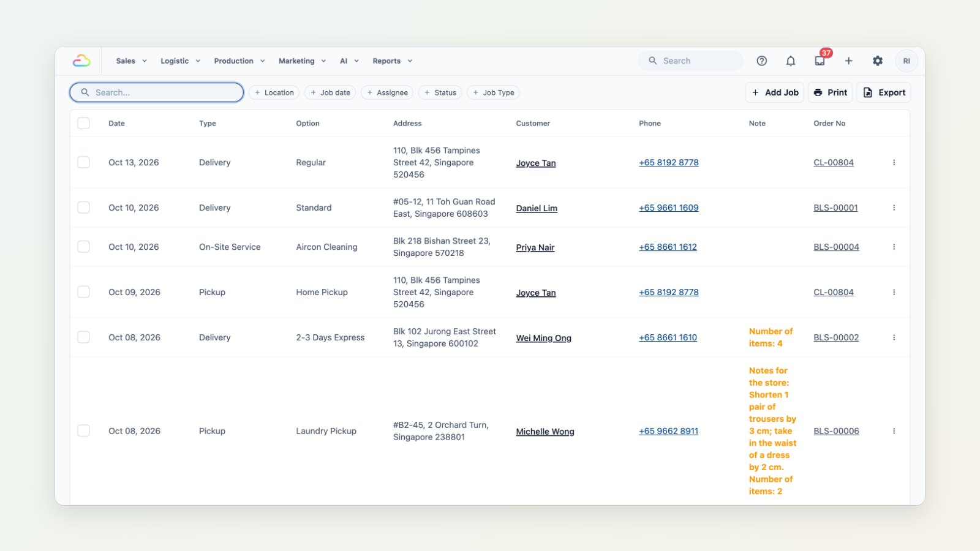Open the Reports menu
The image size is (980, 551).
click(x=392, y=61)
